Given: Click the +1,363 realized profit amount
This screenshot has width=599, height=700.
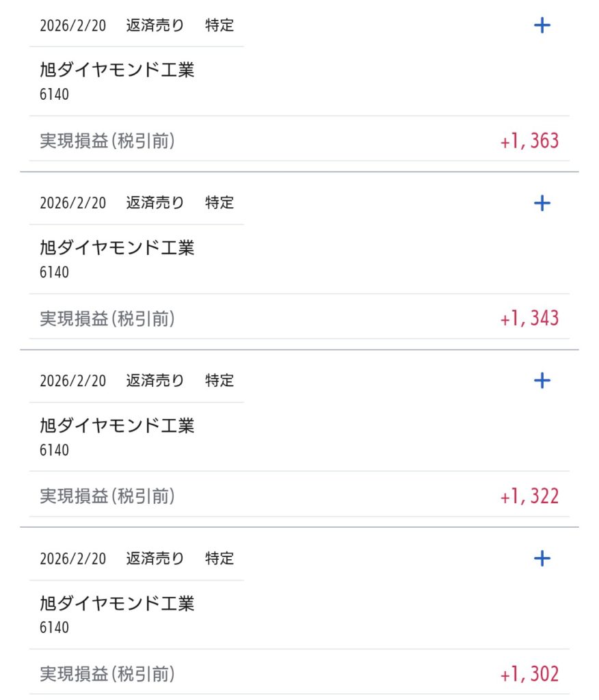Looking at the screenshot, I should pyautogui.click(x=529, y=142).
